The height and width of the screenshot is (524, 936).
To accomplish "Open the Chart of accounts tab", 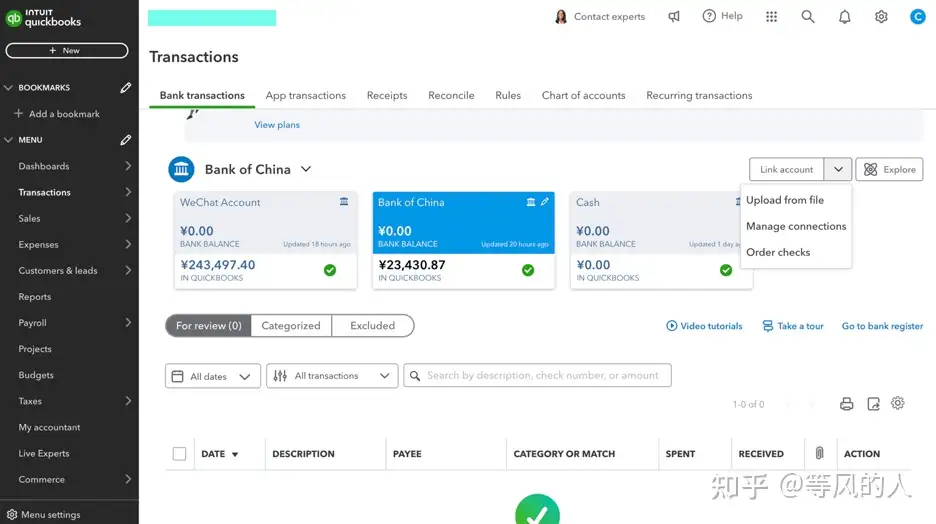I will [583, 95].
